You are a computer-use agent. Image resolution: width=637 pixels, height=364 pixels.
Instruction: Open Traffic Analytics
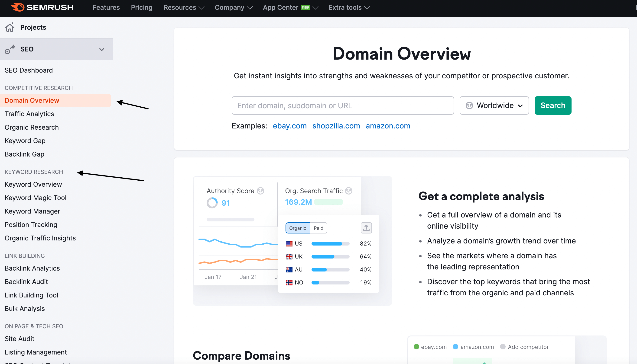[x=29, y=114]
